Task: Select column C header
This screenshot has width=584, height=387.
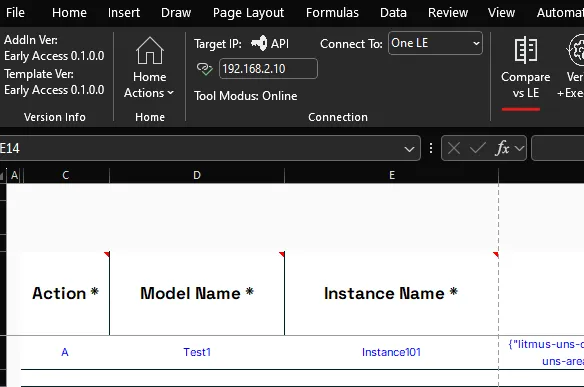Action: [66, 175]
